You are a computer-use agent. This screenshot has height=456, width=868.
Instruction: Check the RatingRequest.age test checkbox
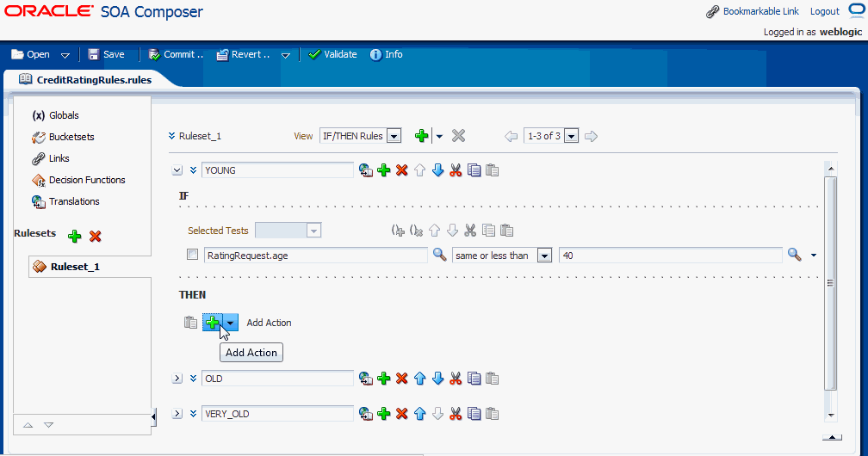(x=192, y=255)
